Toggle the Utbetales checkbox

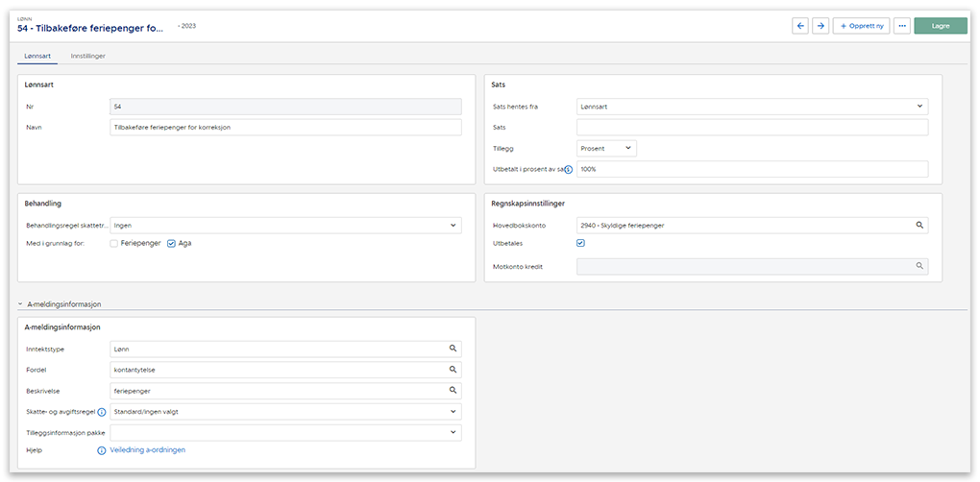tap(580, 243)
